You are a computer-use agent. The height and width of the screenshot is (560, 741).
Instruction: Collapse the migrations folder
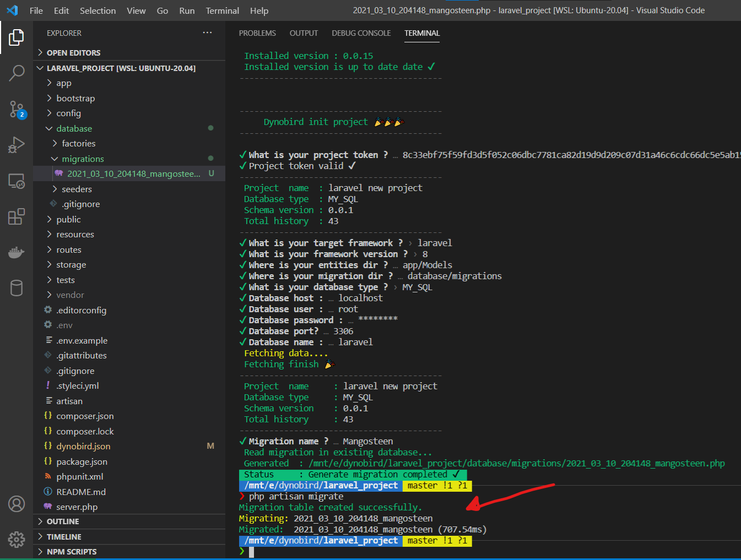[x=129, y=159]
